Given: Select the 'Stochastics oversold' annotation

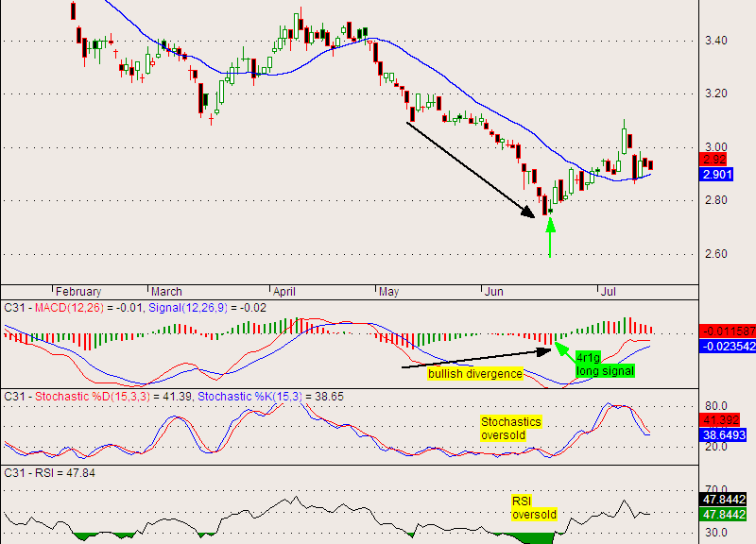Looking at the screenshot, I should pyautogui.click(x=511, y=429).
